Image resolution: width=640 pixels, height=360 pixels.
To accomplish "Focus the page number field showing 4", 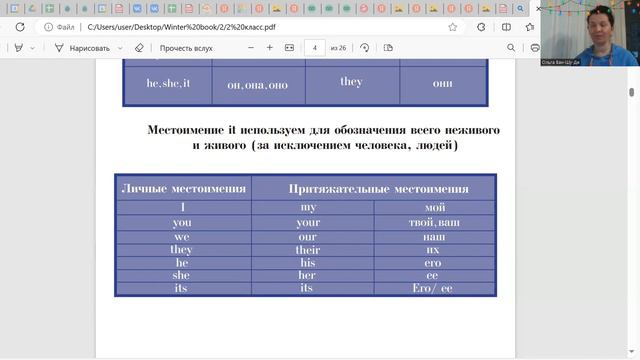I will click(315, 48).
